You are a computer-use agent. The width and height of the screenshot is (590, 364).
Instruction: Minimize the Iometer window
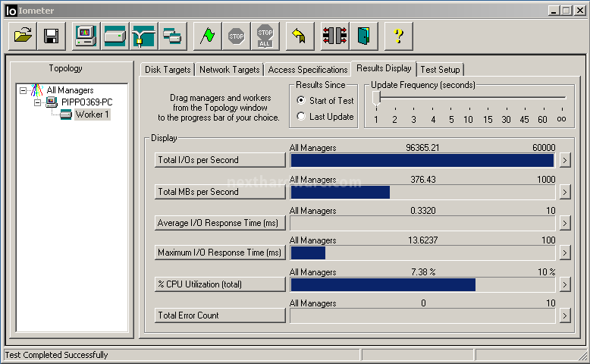click(553, 11)
